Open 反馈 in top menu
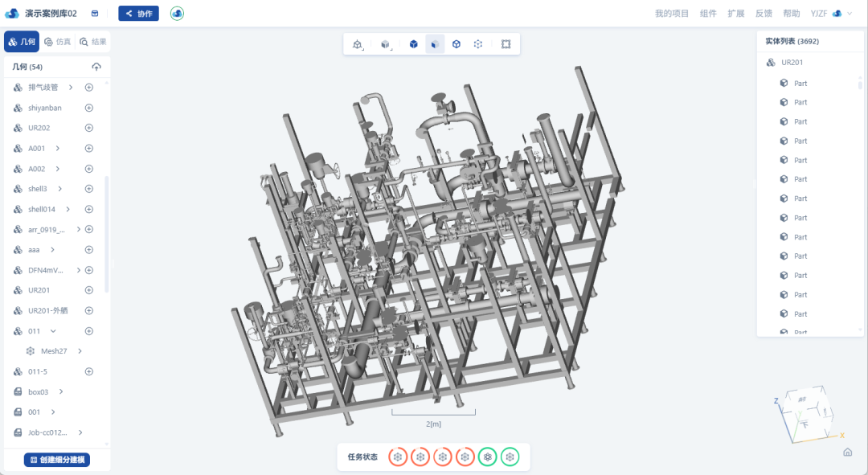Screen dimensions: 868x475 tap(764, 14)
